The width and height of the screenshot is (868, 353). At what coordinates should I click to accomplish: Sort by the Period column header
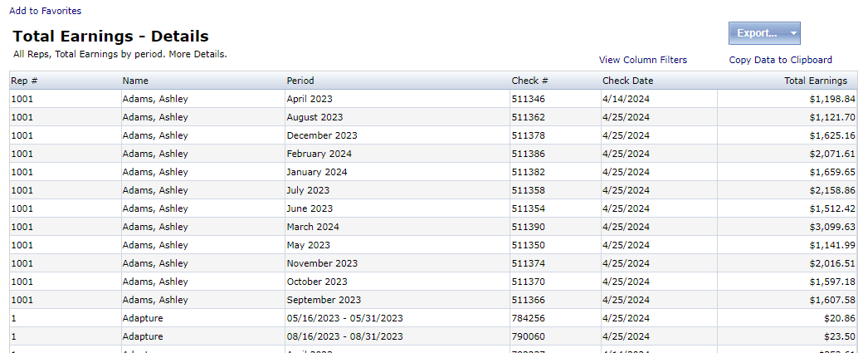[300, 81]
